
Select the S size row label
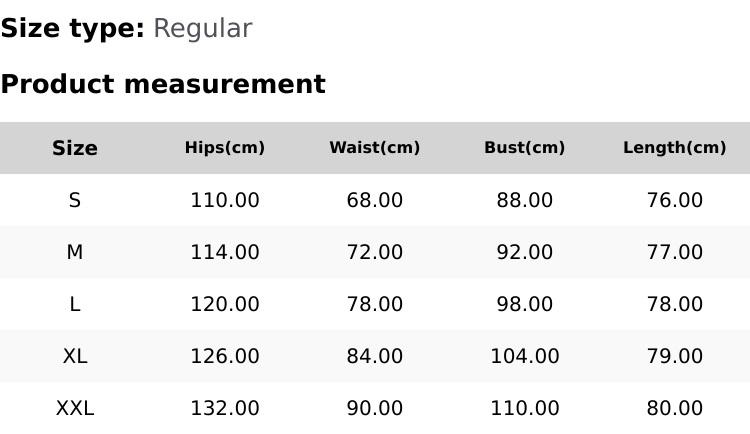(75, 200)
